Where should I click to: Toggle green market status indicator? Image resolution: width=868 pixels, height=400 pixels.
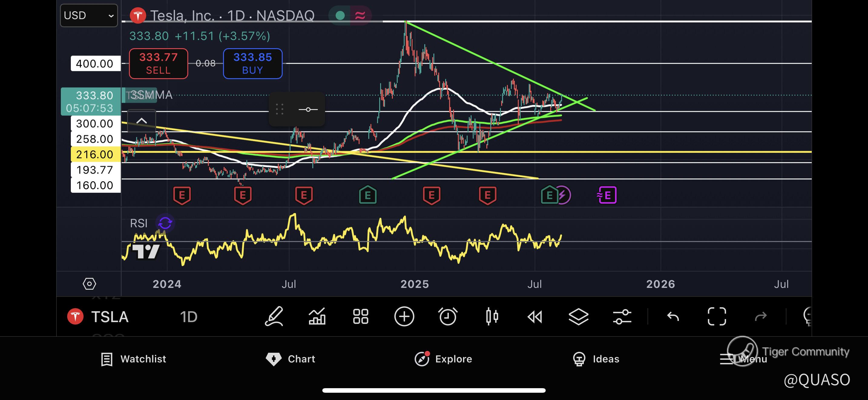[x=340, y=15]
